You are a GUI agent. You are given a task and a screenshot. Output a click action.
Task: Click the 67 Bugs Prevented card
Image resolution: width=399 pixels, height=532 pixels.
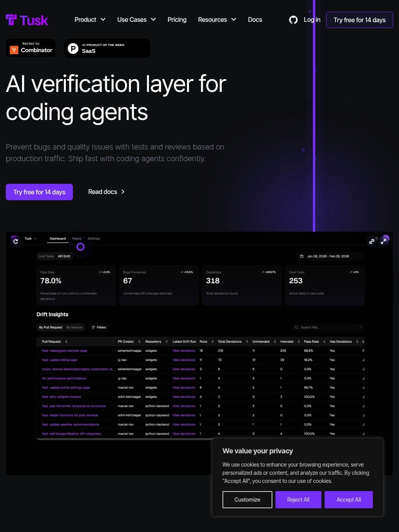click(x=159, y=285)
